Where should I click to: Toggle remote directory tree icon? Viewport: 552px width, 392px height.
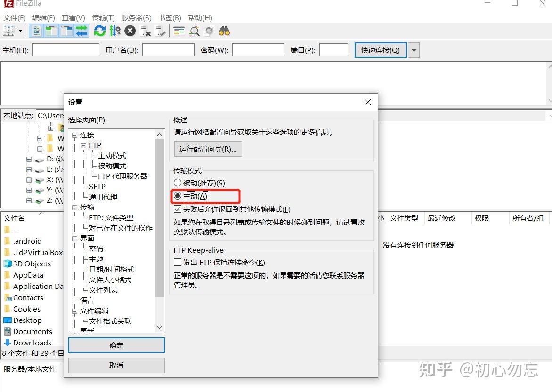66,31
